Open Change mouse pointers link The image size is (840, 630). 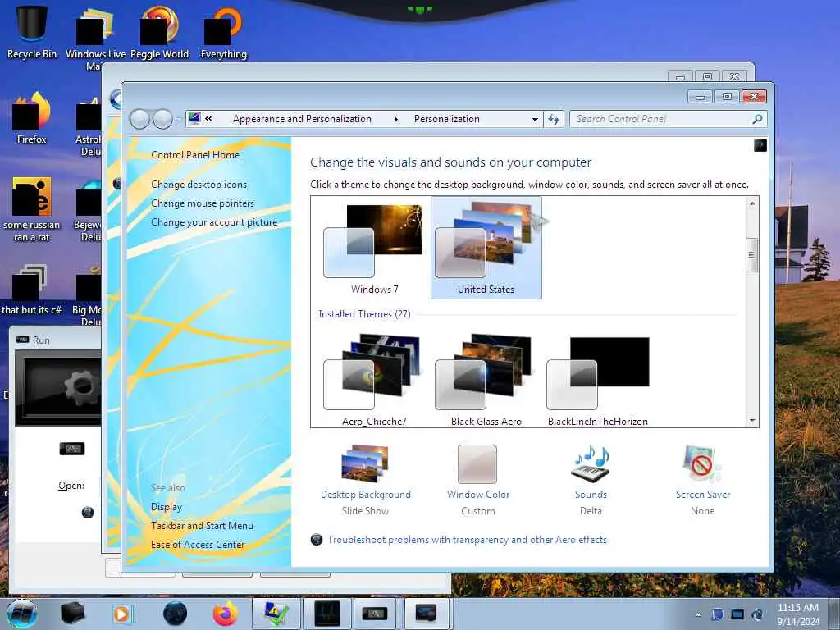[203, 203]
